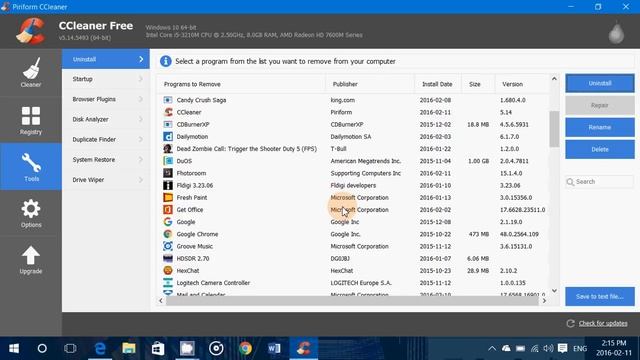Viewport: 640px width, 360px height.
Task: Sort list by Size column
Action: coord(478,84)
